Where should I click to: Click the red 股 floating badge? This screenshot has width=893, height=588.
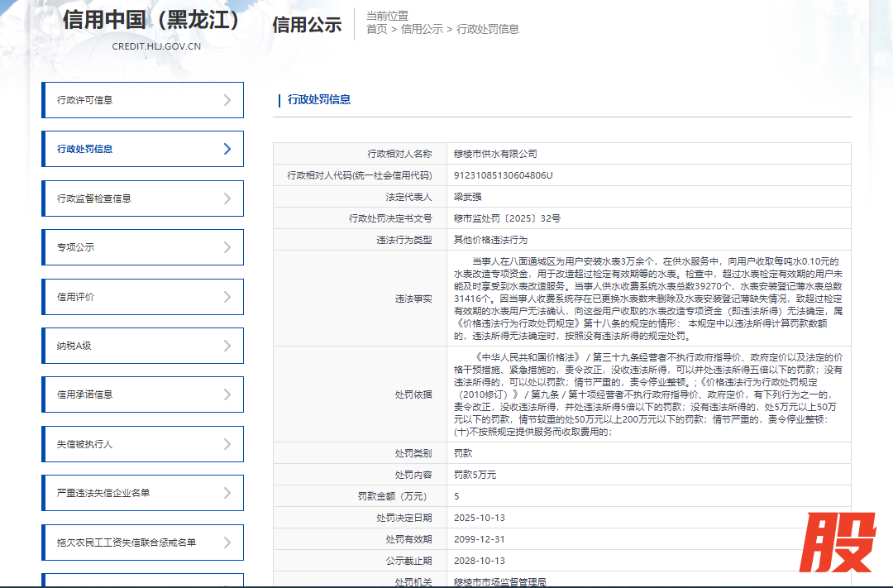pyautogui.click(x=841, y=544)
